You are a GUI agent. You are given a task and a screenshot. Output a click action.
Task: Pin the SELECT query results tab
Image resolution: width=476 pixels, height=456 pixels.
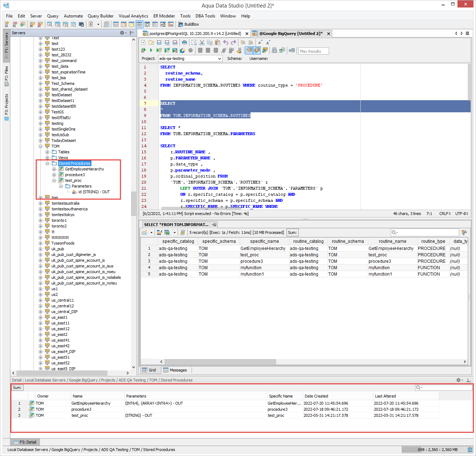click(x=214, y=225)
